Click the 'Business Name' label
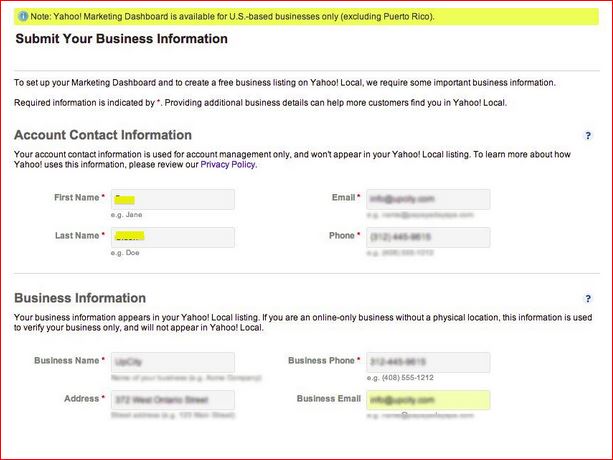The width and height of the screenshot is (613, 460). tap(67, 360)
